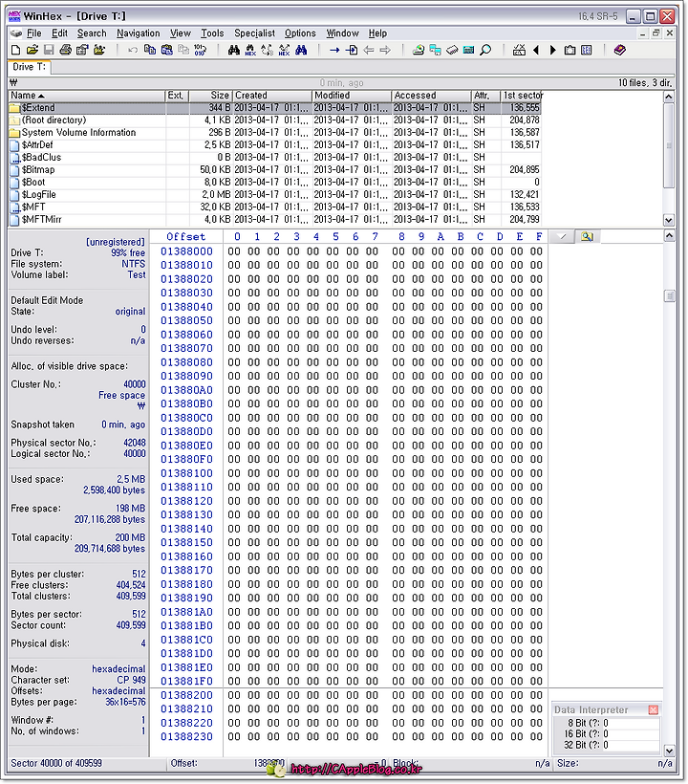Select the $LogFile file row
This screenshot has width=688, height=784.
click(x=275, y=194)
